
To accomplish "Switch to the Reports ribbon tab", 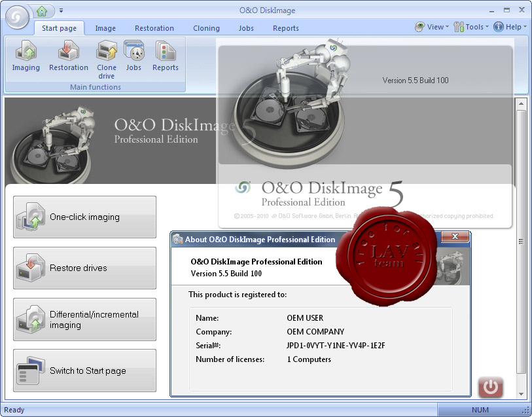I will (286, 28).
